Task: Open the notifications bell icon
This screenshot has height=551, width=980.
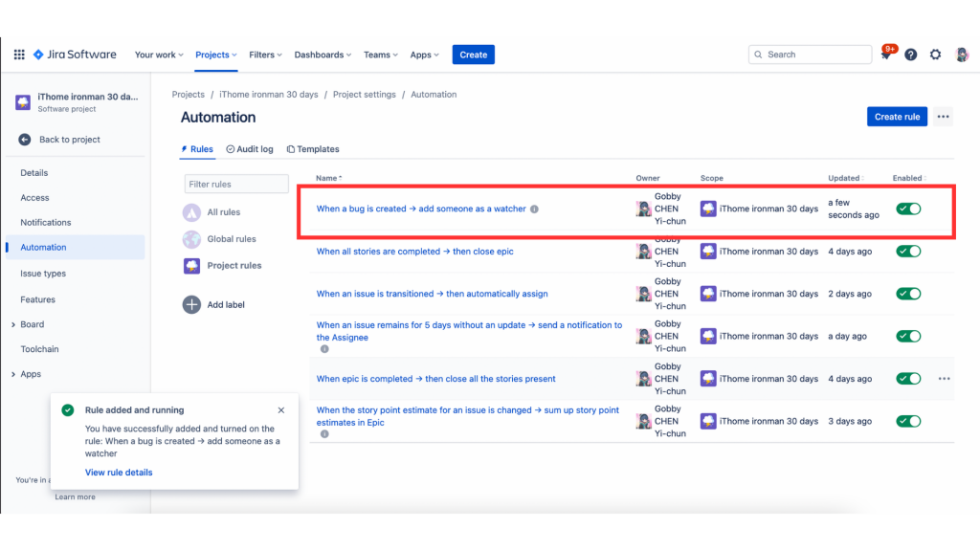Action: (885, 55)
